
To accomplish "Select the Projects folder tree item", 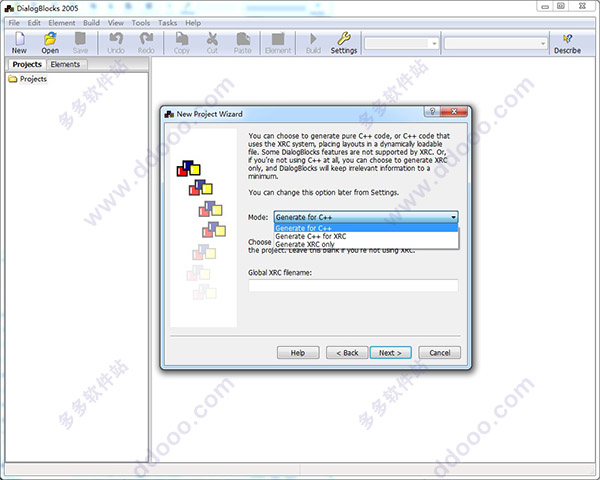I will click(x=28, y=79).
